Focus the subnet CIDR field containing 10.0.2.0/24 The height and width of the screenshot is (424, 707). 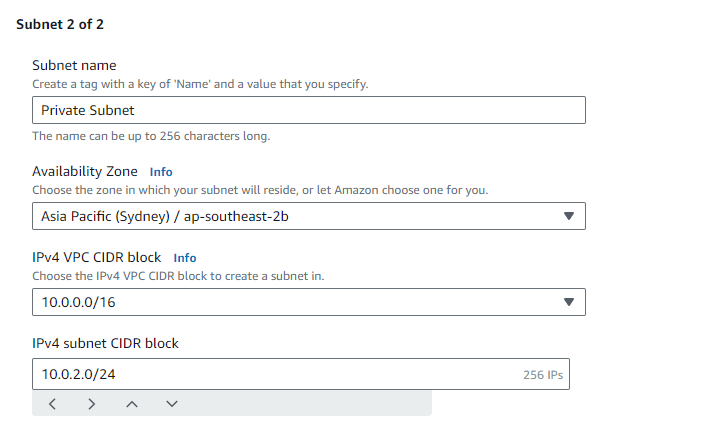[301, 374]
